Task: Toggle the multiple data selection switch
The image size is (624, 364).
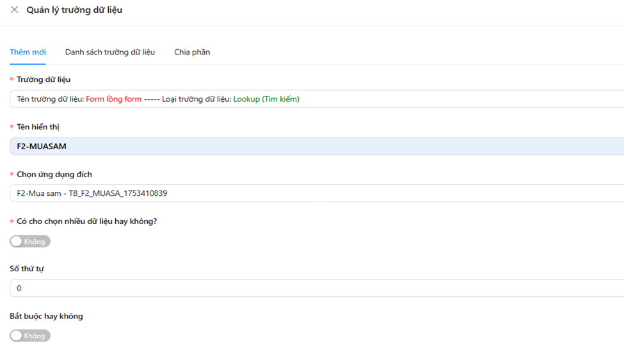Action: [x=30, y=241]
